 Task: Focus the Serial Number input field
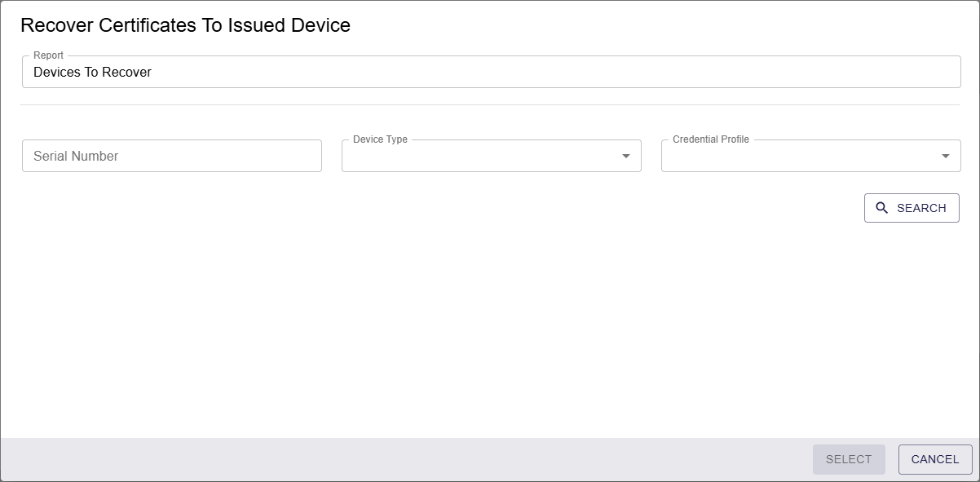click(x=172, y=156)
